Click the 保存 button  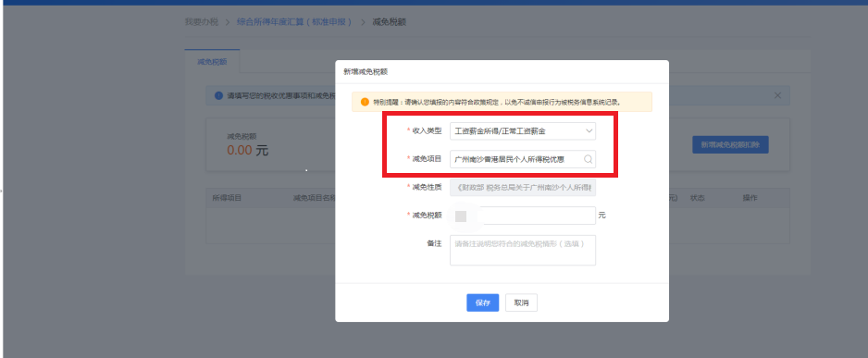pos(483,302)
